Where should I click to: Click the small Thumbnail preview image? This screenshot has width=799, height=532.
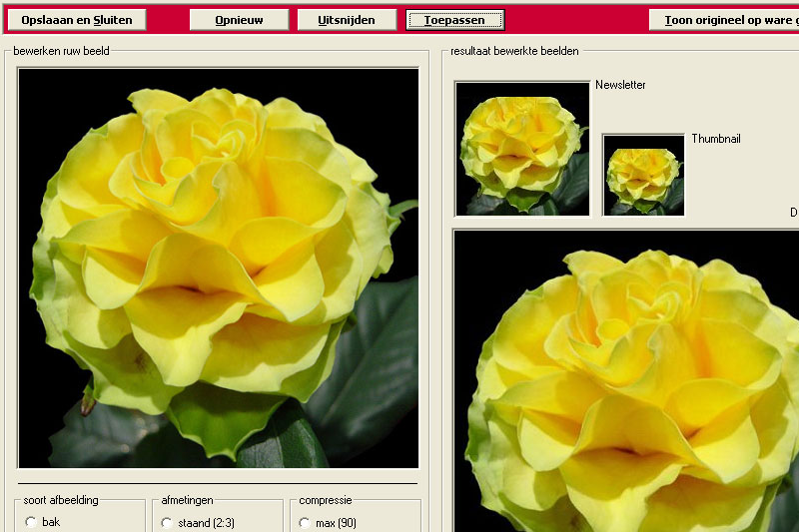(x=643, y=176)
